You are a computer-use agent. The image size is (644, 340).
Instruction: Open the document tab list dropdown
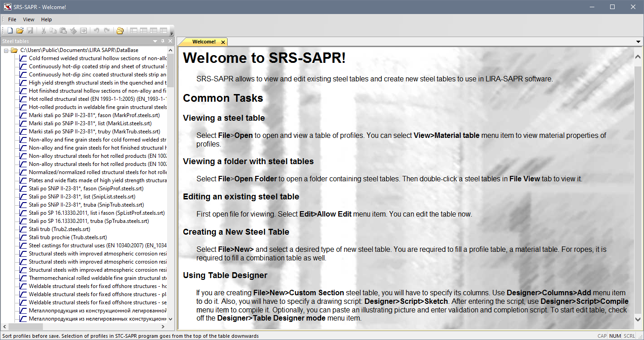click(x=638, y=42)
